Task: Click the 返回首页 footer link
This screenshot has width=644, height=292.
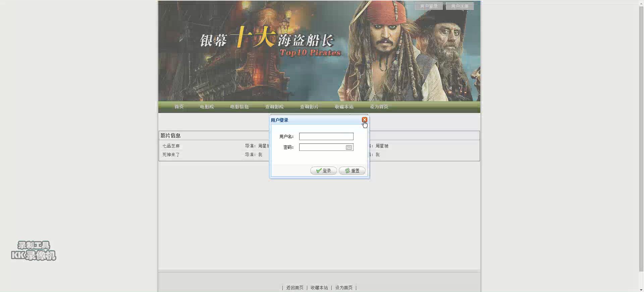Action: [294, 288]
